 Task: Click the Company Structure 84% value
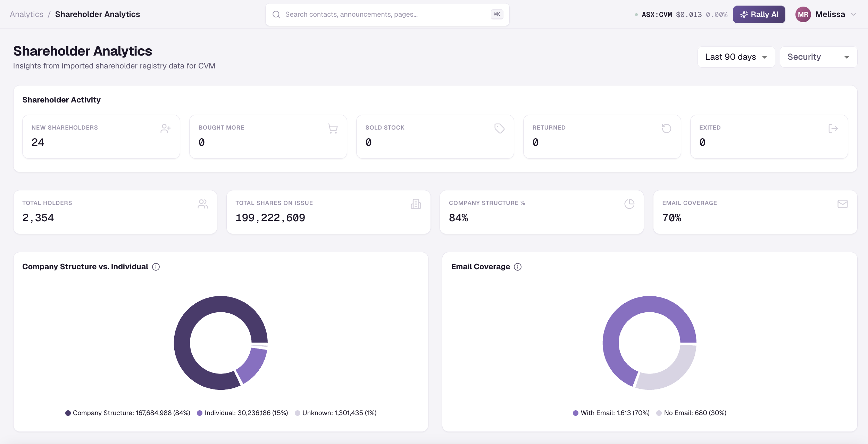pos(459,218)
